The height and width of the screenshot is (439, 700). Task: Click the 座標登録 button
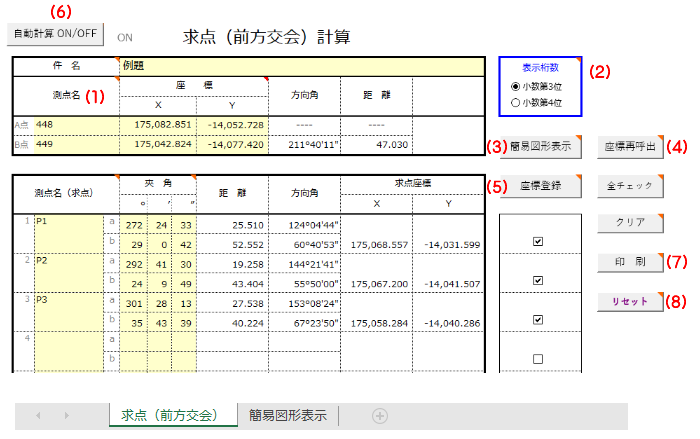[x=540, y=186]
